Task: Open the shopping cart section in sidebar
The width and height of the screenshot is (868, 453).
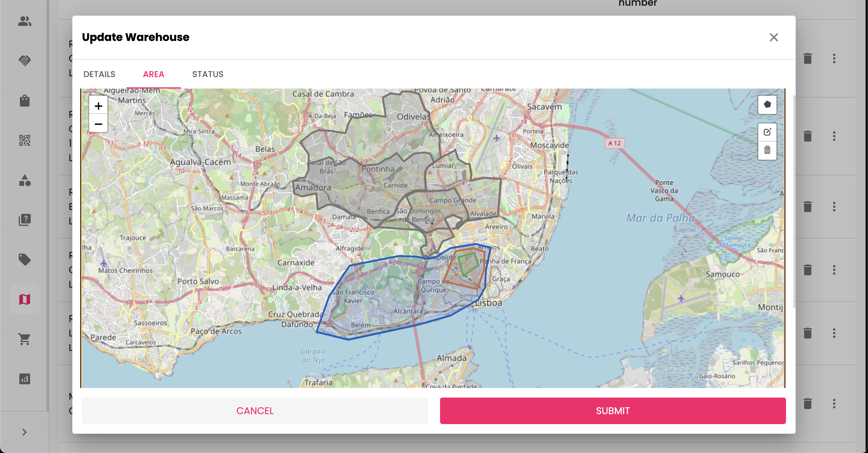Action: click(x=25, y=339)
